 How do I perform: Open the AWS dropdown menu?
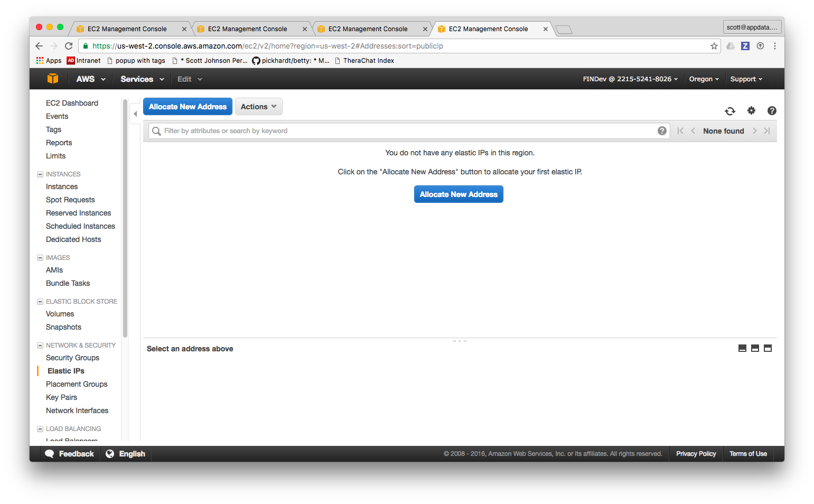pyautogui.click(x=91, y=79)
